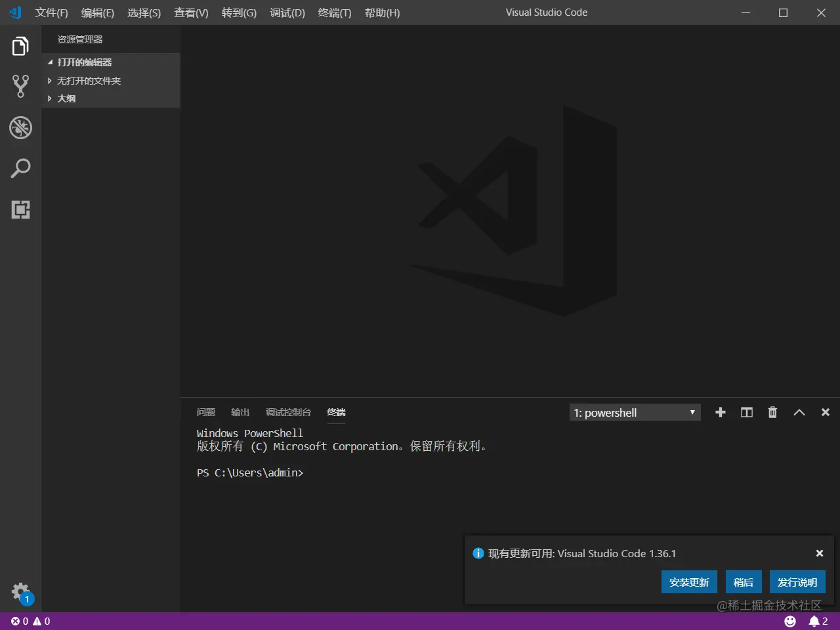Open the Debug view
840x630 pixels.
pos(20,127)
